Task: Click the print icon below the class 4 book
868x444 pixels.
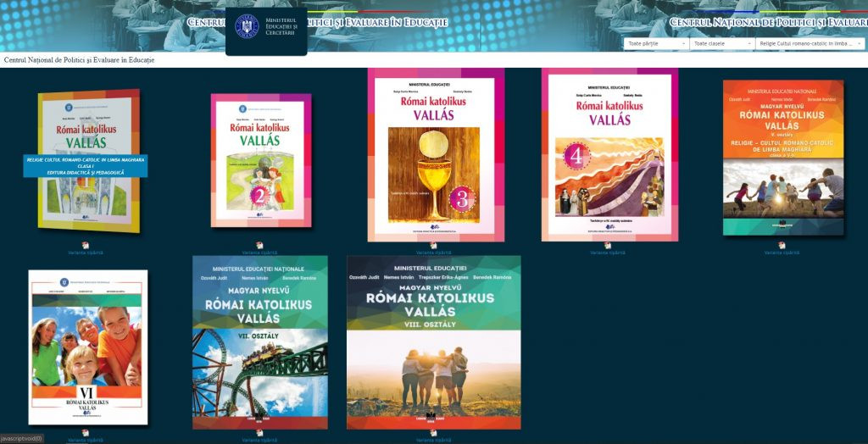Action: click(607, 245)
